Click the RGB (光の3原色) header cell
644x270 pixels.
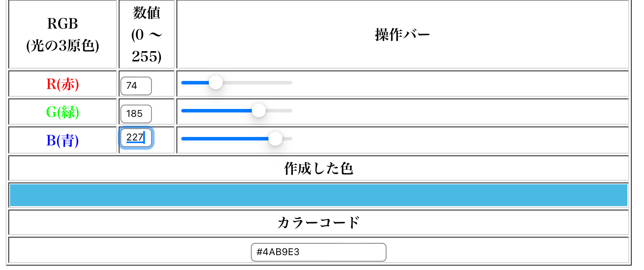tap(63, 35)
